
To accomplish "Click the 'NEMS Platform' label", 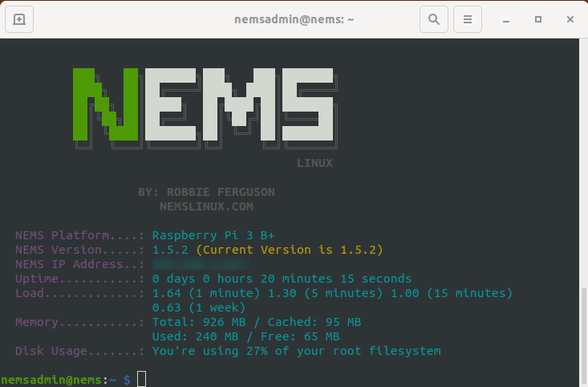I will point(62,235).
